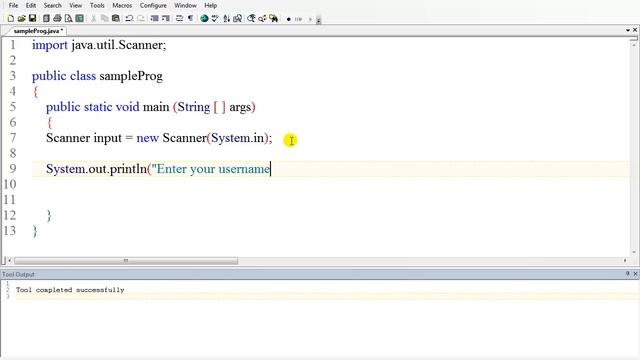Open the File menu
The width and height of the screenshot is (640, 360).
(13, 5)
